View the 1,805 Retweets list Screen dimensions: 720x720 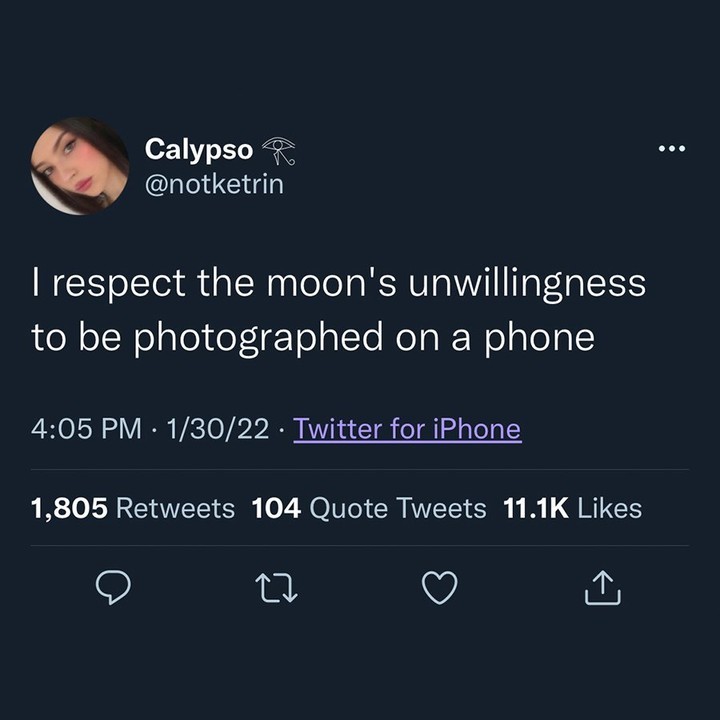(x=133, y=508)
